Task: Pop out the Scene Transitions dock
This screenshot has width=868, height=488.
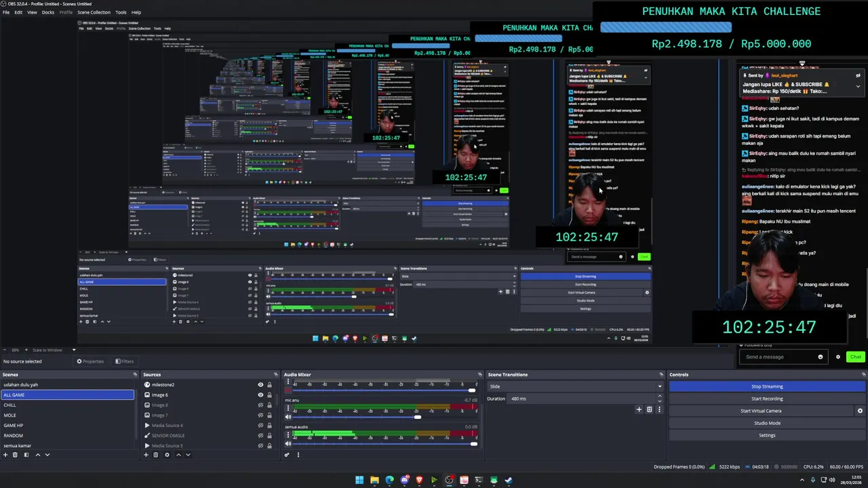Action: point(661,374)
